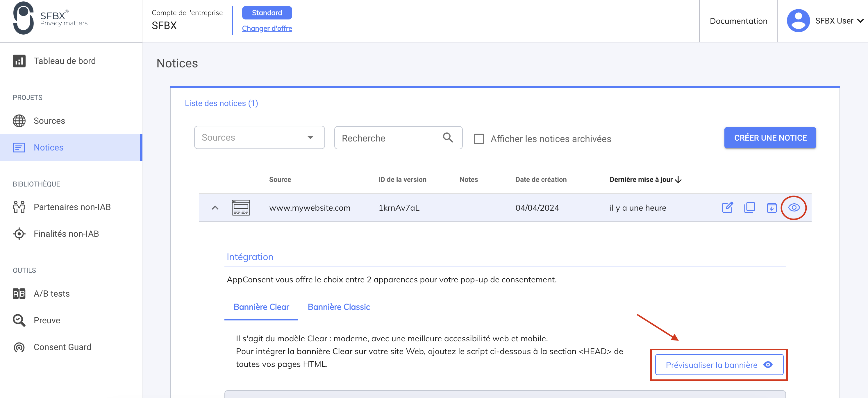Image resolution: width=868 pixels, height=398 pixels.
Task: Collapse the www.mywebsite.com notice row
Action: coord(215,207)
